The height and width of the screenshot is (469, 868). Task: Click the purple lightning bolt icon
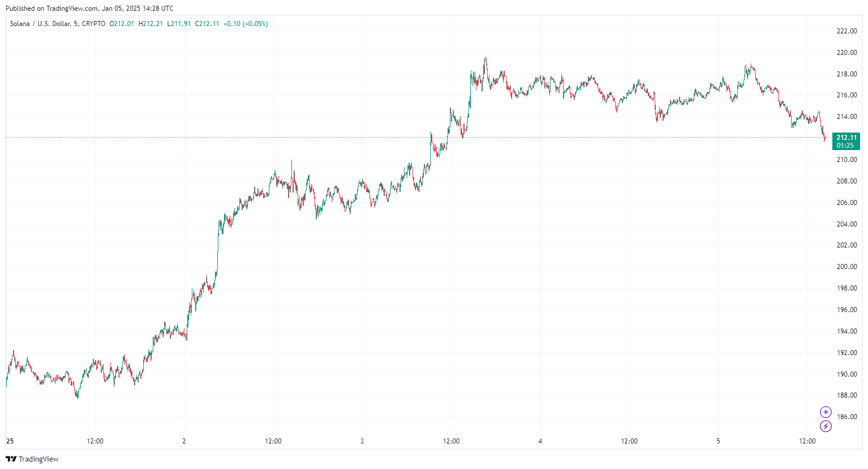click(x=826, y=427)
